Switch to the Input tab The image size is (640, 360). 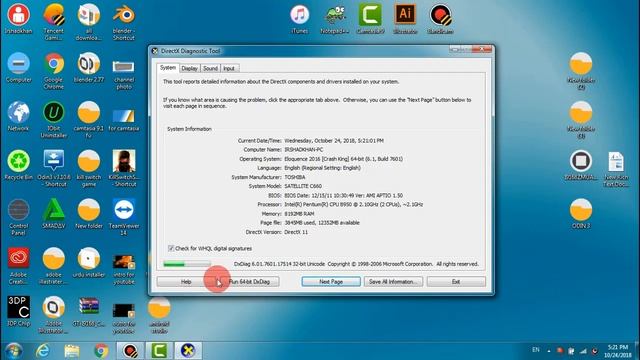coord(229,68)
